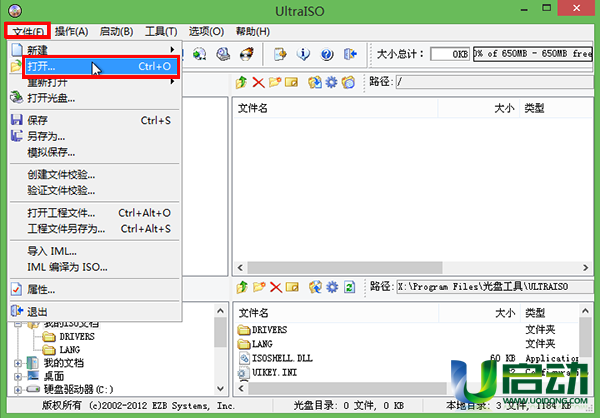This screenshot has height=418, width=600.
Task: Click the make CD image drive icon
Action: pos(223,54)
